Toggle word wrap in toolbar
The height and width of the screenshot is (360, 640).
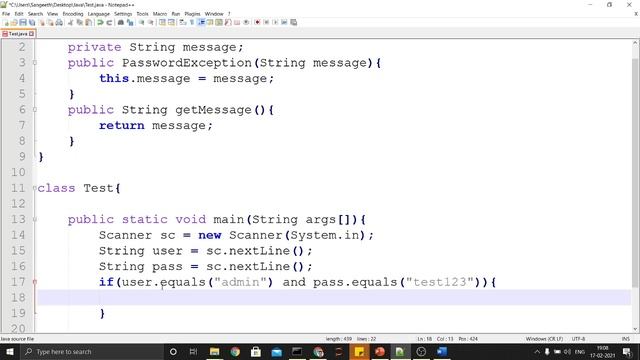pyautogui.click(x=182, y=22)
